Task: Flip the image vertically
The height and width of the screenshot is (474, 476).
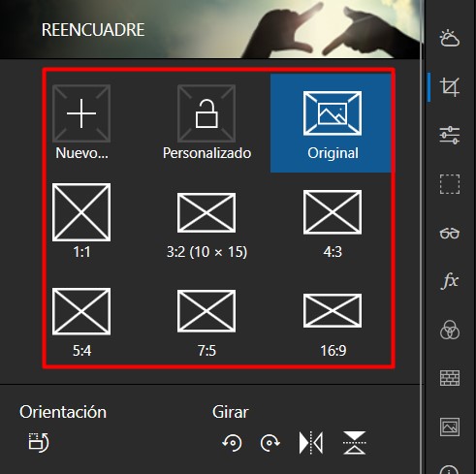Action: pos(355,443)
